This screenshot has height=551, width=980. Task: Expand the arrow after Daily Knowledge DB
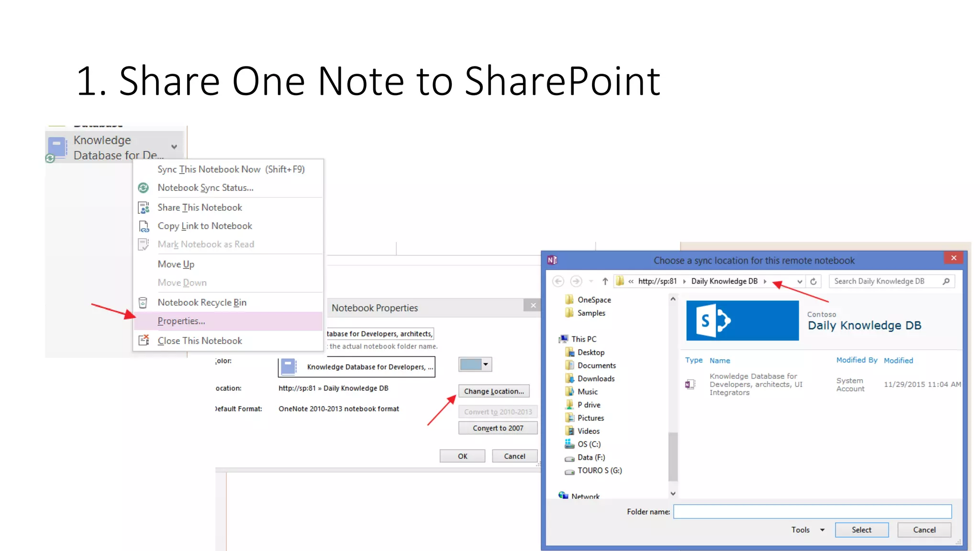765,281
